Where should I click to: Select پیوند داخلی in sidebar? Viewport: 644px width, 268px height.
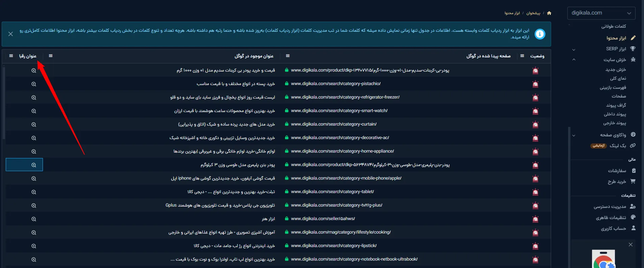pos(615,114)
